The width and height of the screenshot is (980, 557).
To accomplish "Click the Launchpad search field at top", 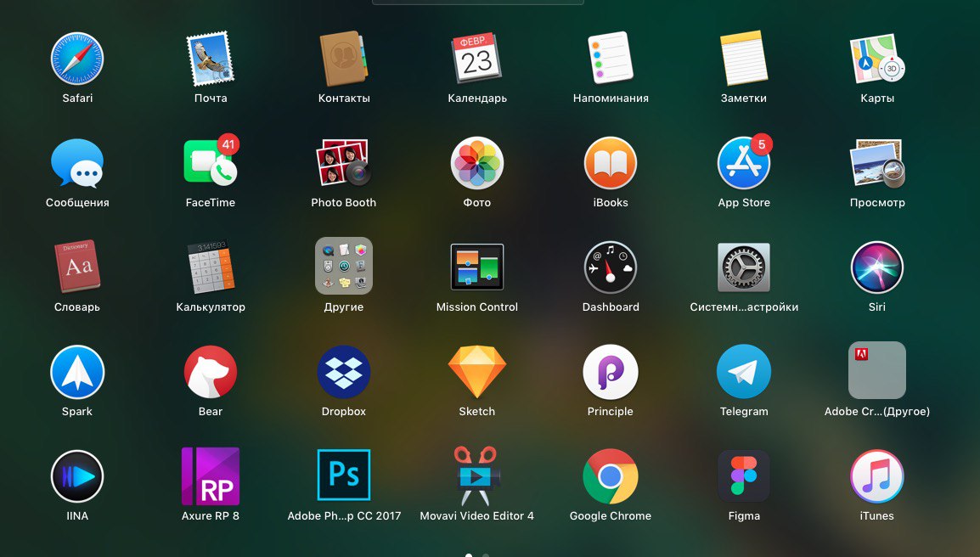I will tap(477, 2).
